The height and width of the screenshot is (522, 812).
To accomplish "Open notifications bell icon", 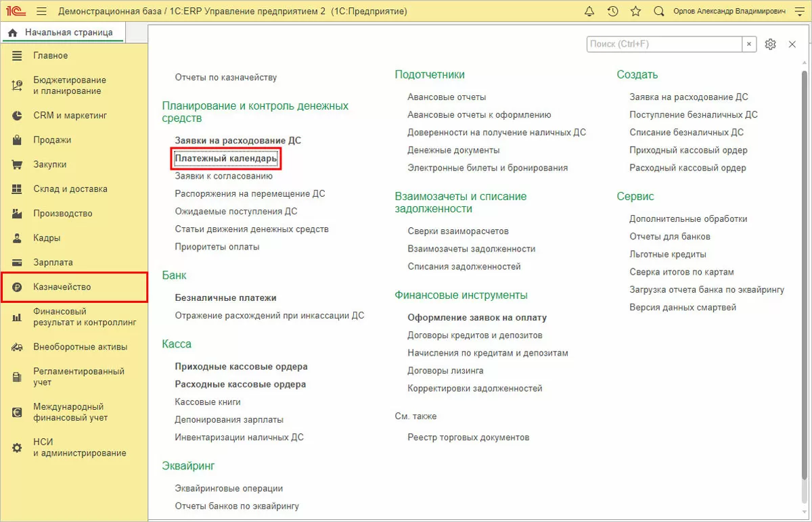I will pos(589,11).
